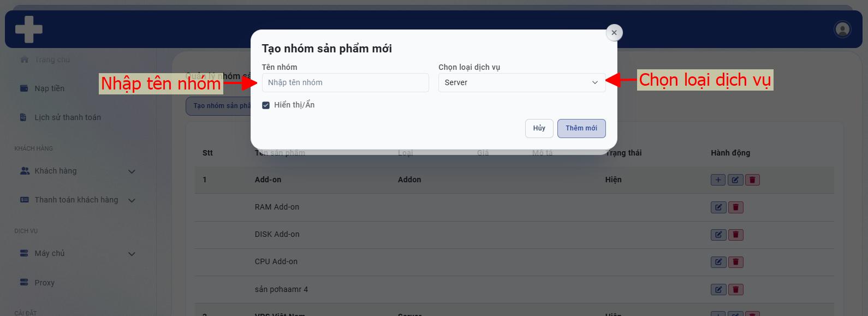
Task: Open Nạp tiền in sidebar
Action: coord(50,88)
